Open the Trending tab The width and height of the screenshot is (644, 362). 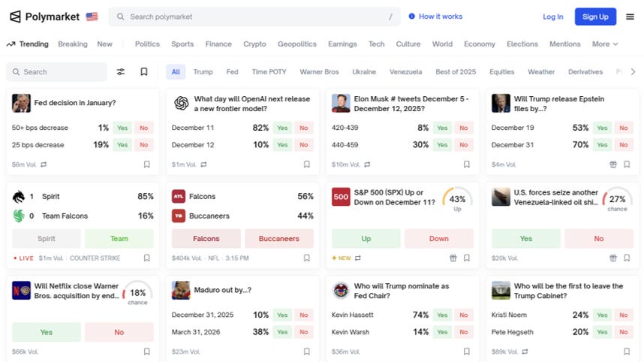tap(28, 44)
